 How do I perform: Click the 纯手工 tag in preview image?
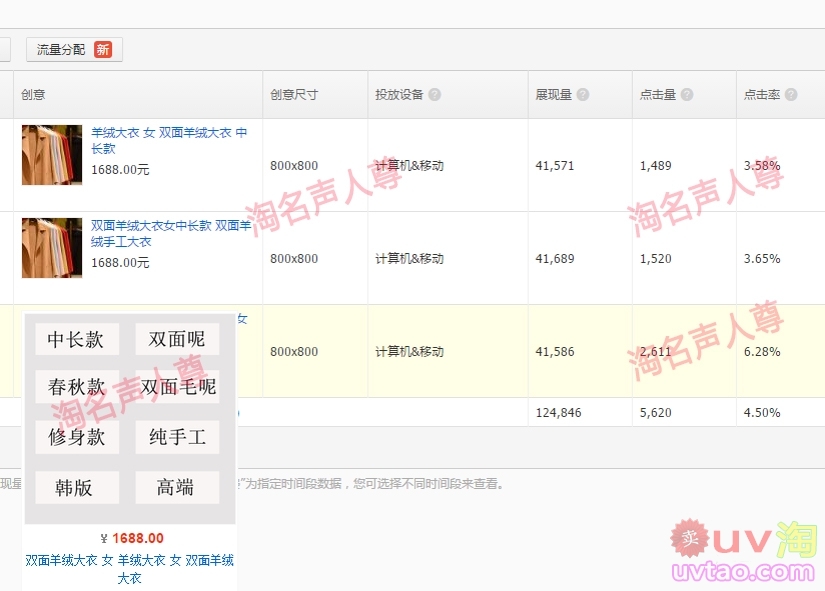pyautogui.click(x=177, y=437)
